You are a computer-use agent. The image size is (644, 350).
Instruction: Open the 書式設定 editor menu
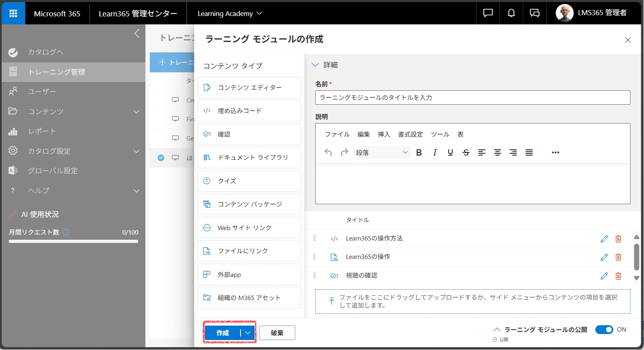click(410, 134)
